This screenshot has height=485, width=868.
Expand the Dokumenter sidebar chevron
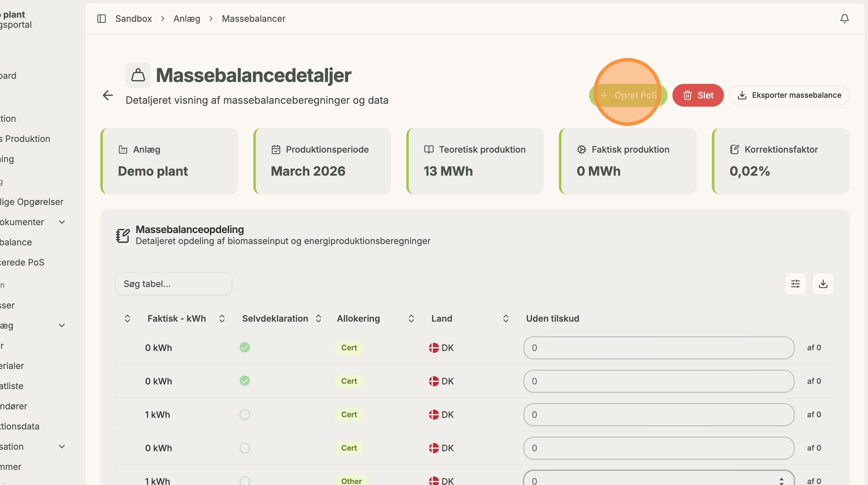(x=62, y=222)
